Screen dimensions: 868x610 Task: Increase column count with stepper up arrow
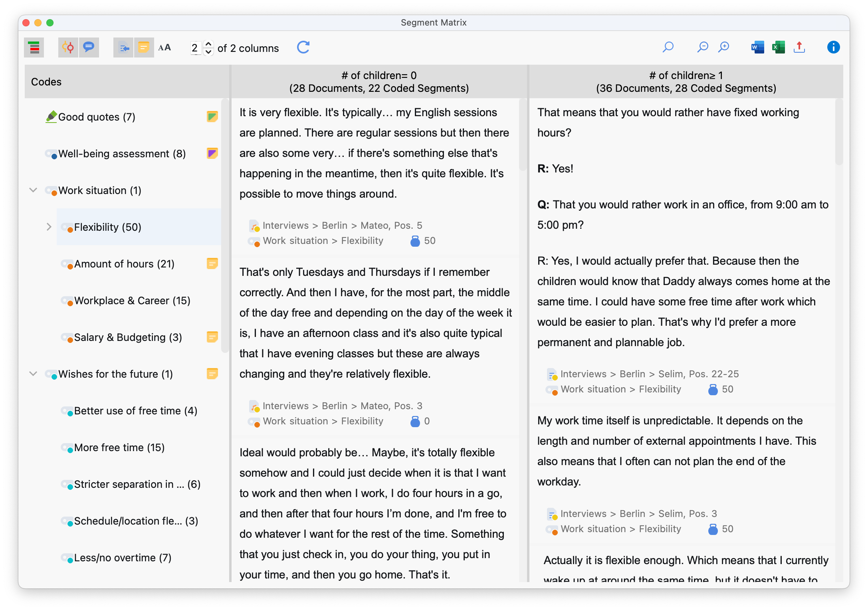point(208,44)
